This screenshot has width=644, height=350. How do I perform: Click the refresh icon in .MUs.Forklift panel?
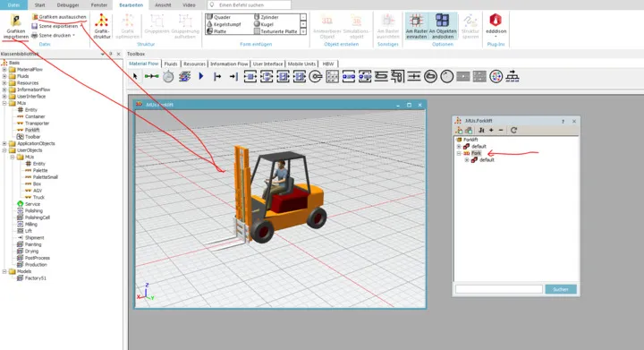click(x=513, y=130)
